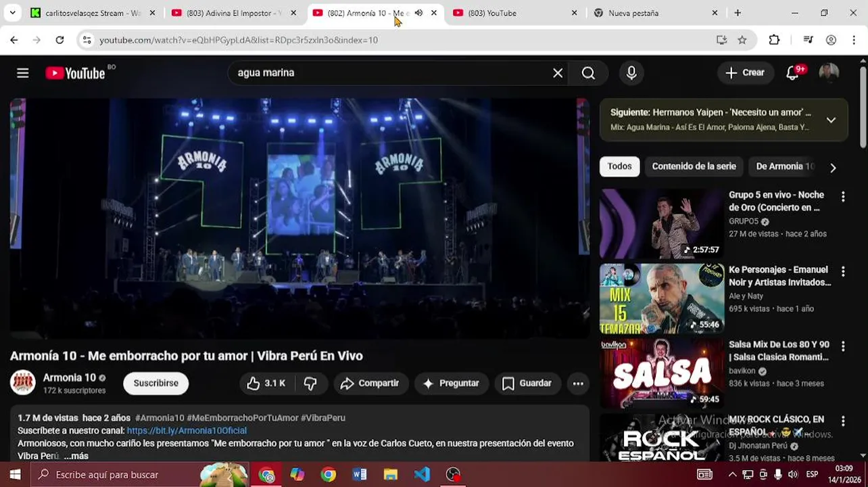868x487 pixels.
Task: Like the video with thumbs up
Action: point(266,384)
